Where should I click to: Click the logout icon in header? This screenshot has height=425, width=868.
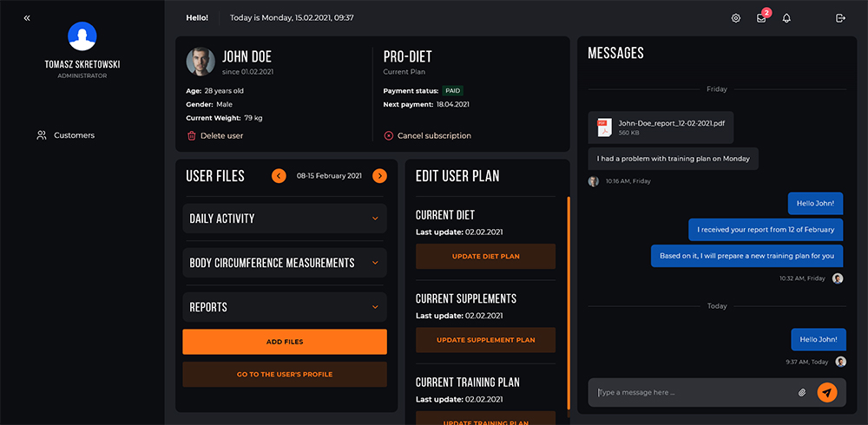coord(840,18)
